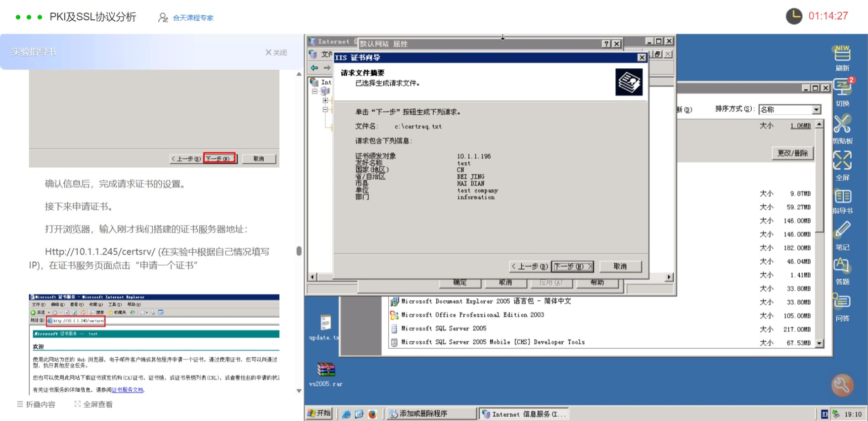Viewport: 868px width, 421px height.
Task: Open the 笔记 notes icon
Action: pos(843,230)
